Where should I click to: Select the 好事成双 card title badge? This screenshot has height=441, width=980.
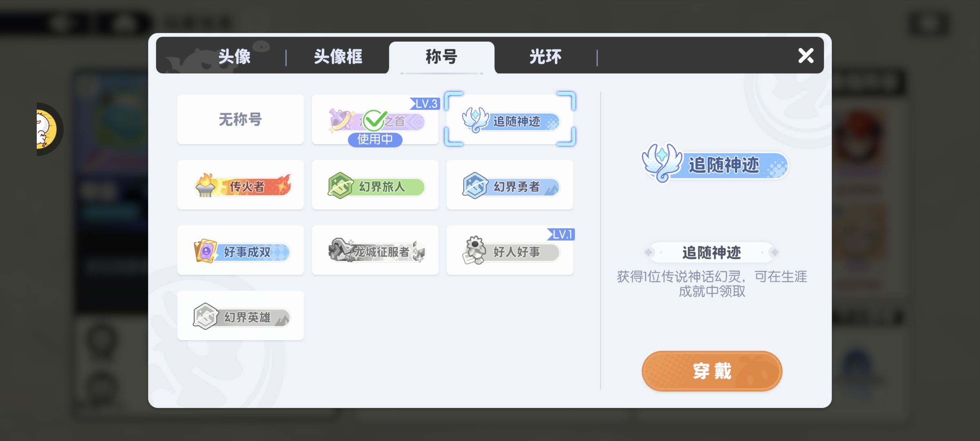pyautogui.click(x=241, y=250)
